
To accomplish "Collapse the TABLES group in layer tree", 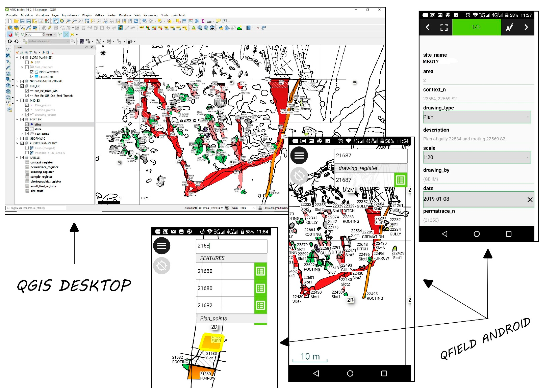I will [17, 157].
